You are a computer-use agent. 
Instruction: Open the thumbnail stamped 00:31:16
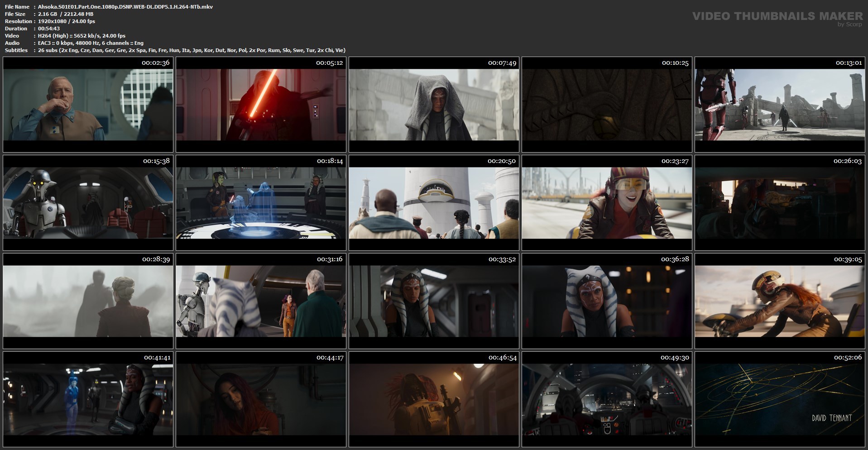click(261, 301)
